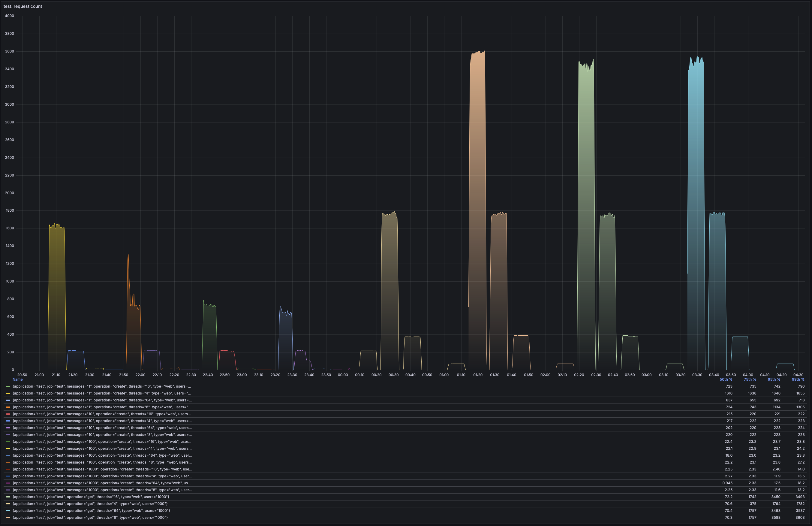Image resolution: width=812 pixels, height=526 pixels.
Task: Click the green line icon for messages="1" threads="16" series
Action: tap(8, 386)
